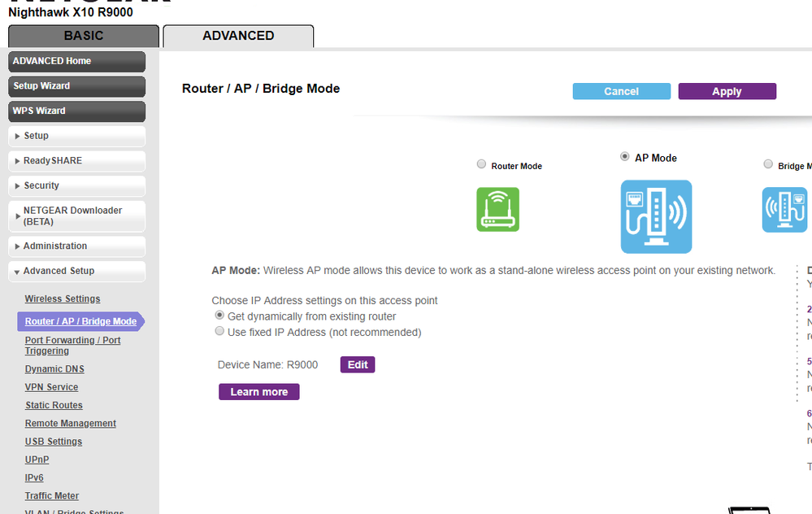Edit the device name R9000

pos(358,365)
